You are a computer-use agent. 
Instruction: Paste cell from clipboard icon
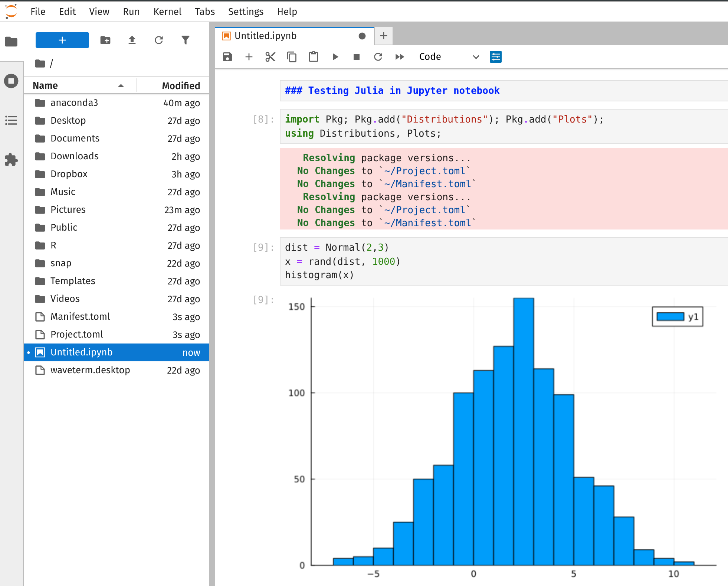click(314, 57)
